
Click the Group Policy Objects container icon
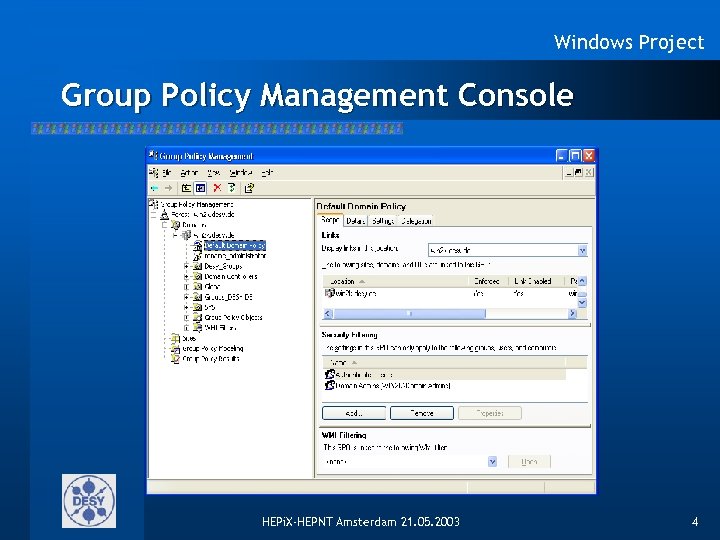(x=197, y=317)
